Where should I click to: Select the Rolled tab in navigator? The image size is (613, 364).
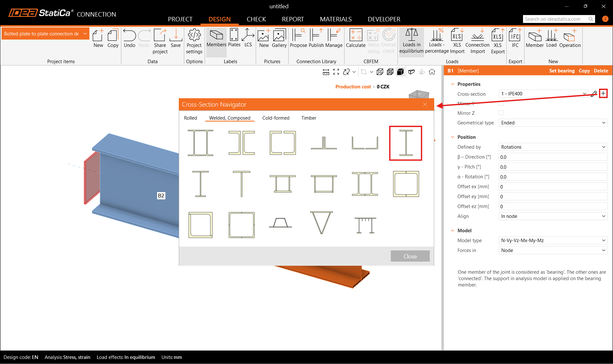pyautogui.click(x=190, y=118)
